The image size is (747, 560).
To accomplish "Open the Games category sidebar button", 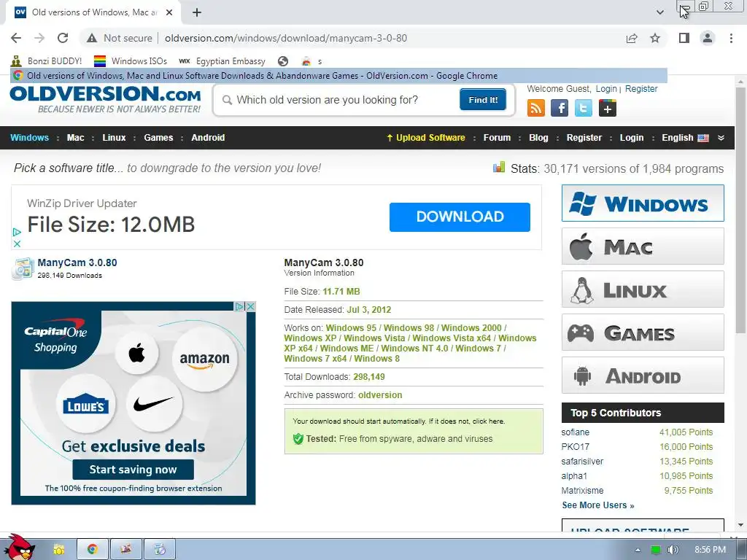I will tap(643, 332).
